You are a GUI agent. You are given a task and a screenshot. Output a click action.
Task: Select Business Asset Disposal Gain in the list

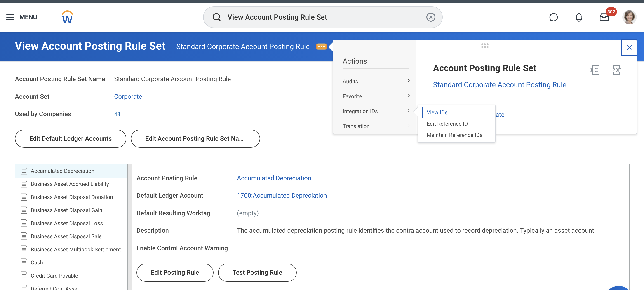pyautogui.click(x=66, y=210)
